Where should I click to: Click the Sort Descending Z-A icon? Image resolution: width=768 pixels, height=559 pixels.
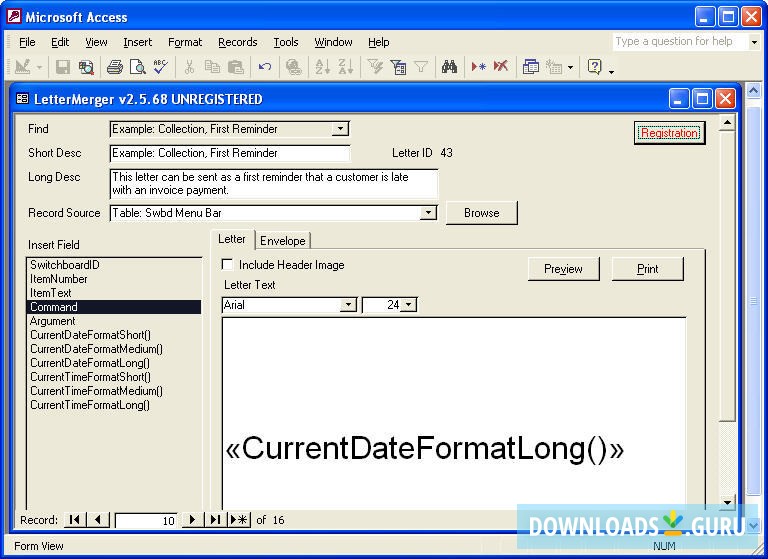coord(346,67)
